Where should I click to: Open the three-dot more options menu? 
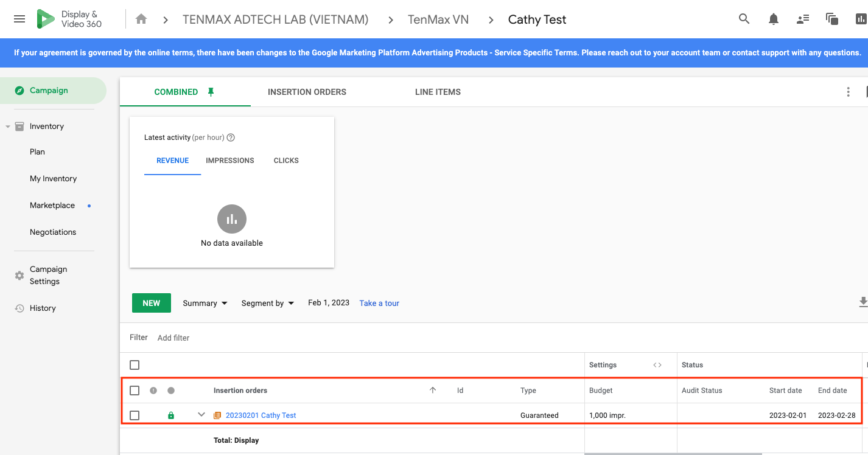[848, 92]
